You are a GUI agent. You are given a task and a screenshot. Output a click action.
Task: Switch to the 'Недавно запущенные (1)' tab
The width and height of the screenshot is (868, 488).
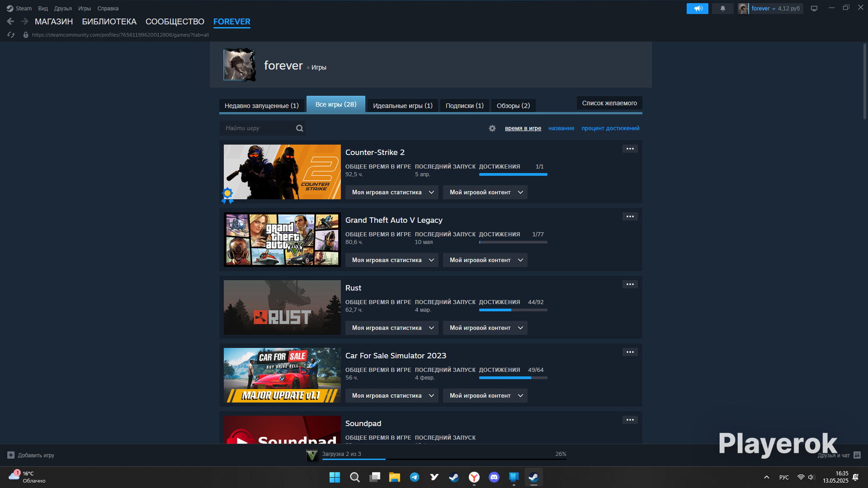tap(262, 105)
